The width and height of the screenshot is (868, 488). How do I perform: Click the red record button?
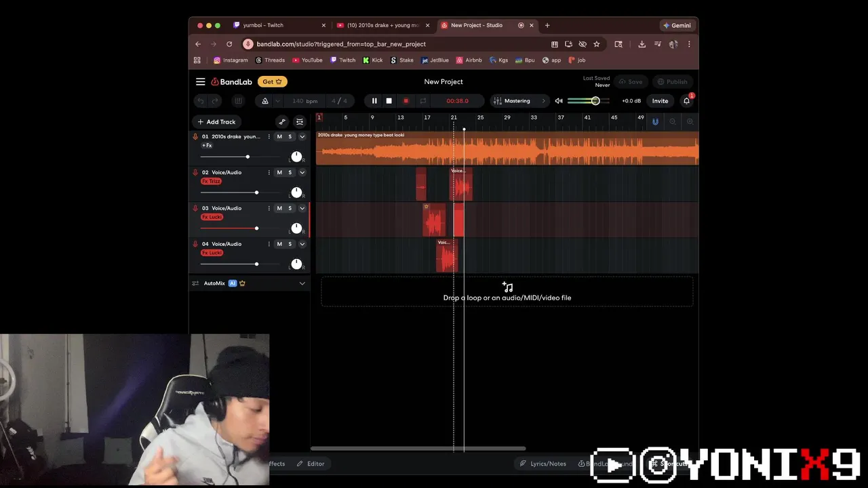(x=406, y=101)
